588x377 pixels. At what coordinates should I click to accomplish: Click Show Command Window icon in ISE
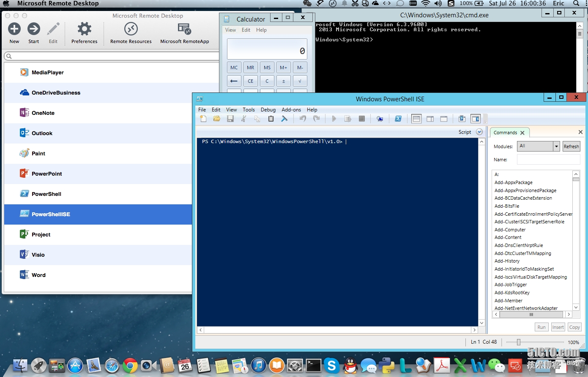462,119
